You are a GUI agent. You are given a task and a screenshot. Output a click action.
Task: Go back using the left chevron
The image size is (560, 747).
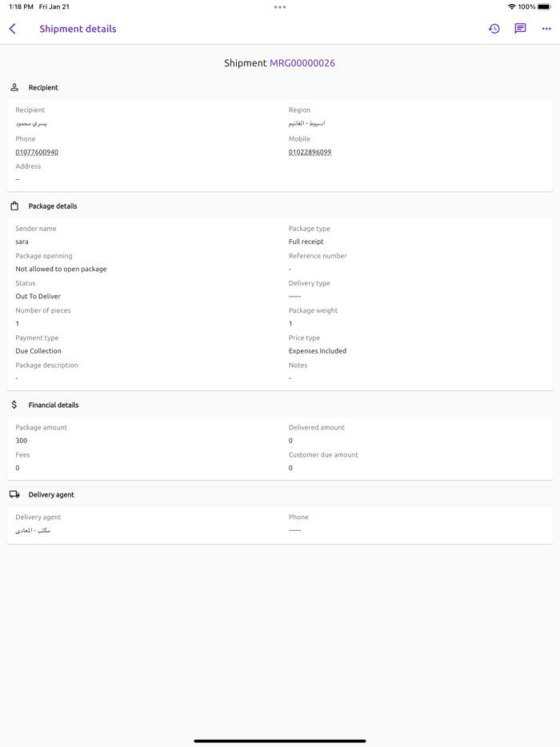click(x=13, y=29)
